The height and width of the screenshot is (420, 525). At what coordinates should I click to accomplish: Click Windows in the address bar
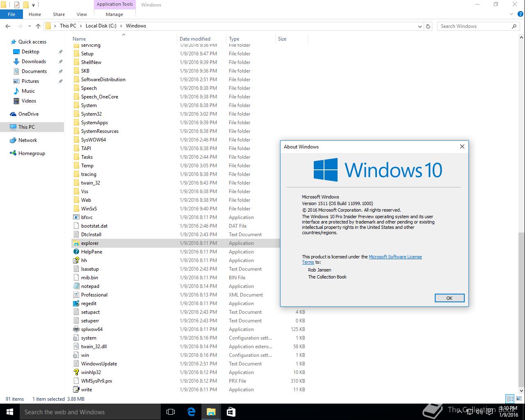(136, 26)
